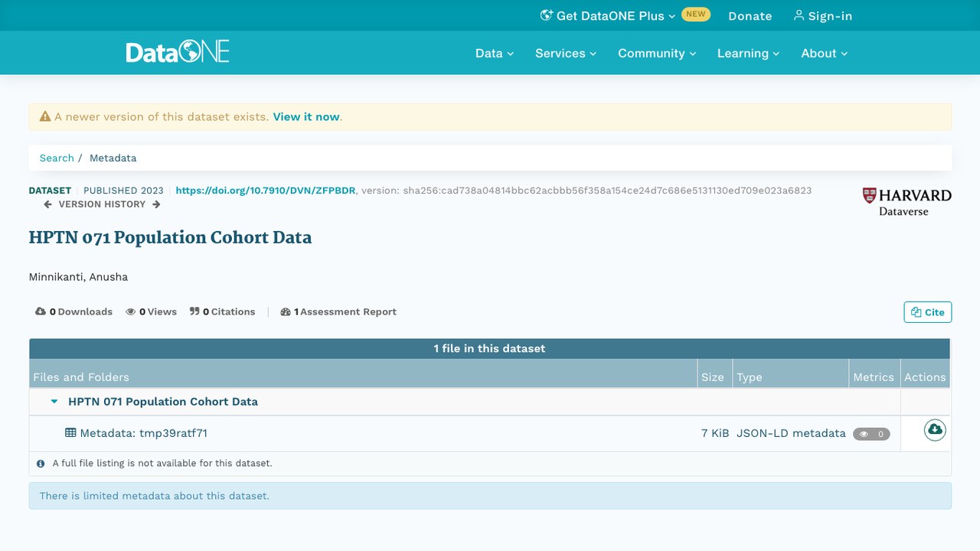Open the About menu
The height and width of the screenshot is (551, 980).
pyautogui.click(x=824, y=53)
